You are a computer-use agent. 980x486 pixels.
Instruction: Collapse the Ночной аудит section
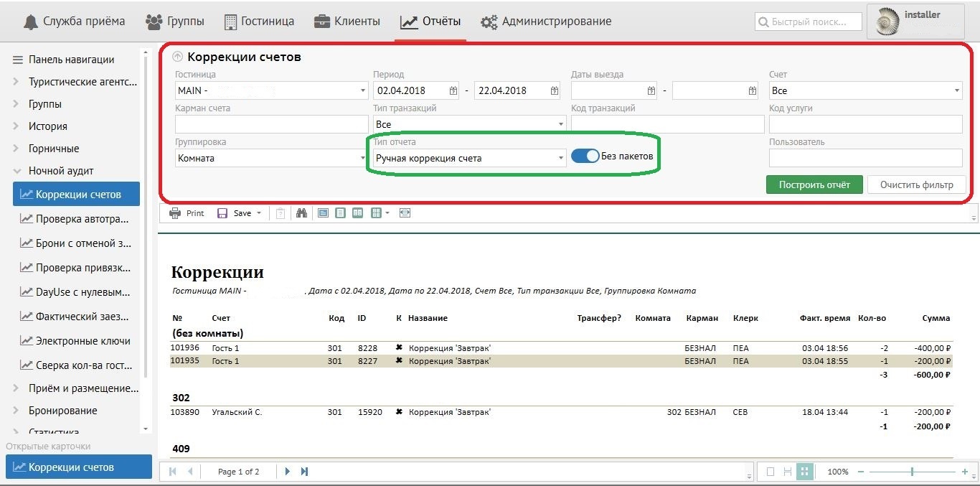[16, 171]
